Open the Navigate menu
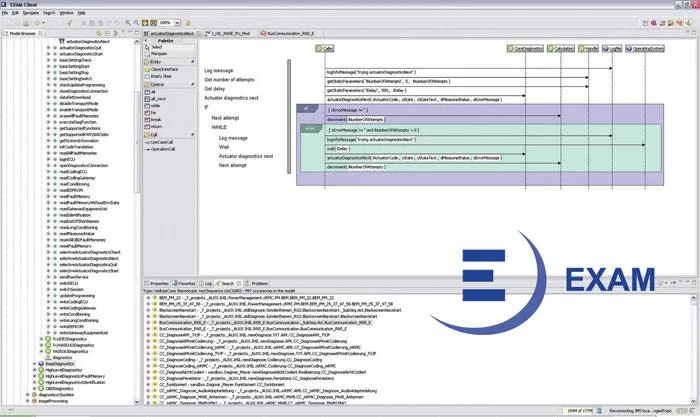This screenshot has height=417, width=700. [31, 13]
